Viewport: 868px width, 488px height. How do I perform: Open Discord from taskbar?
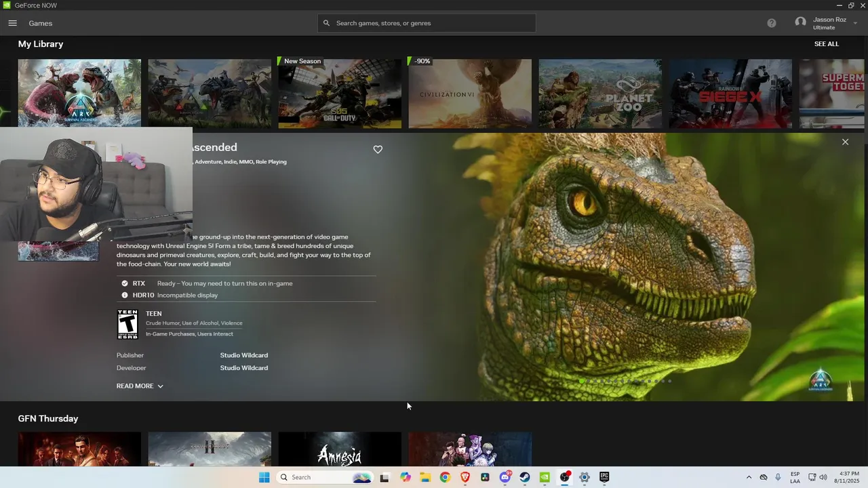pos(505,477)
